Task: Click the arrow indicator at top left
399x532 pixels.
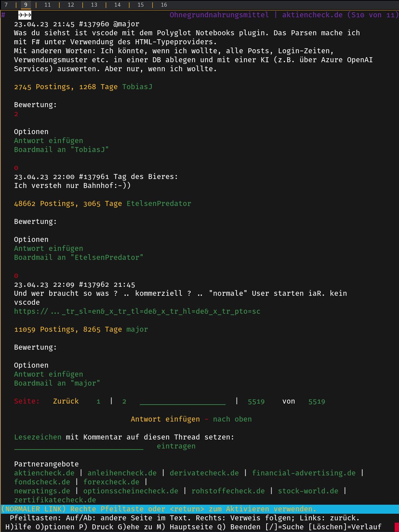Action: 25,15
